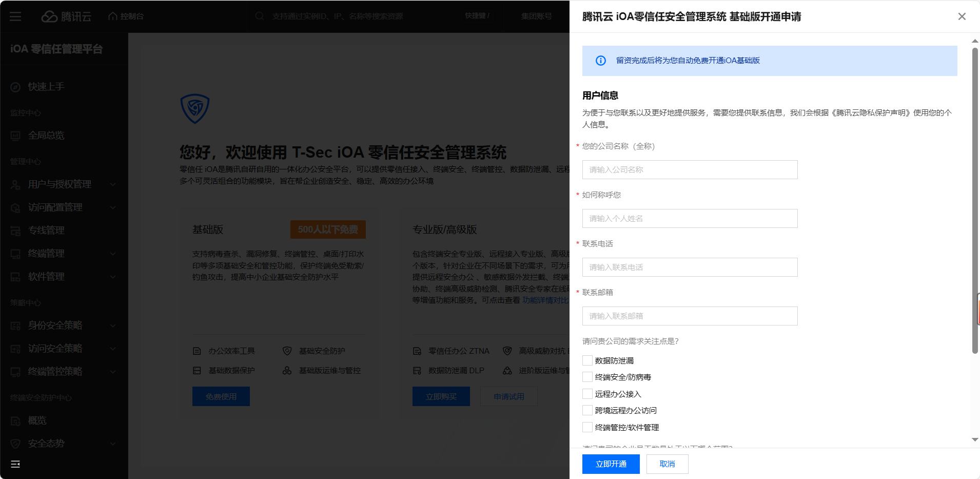Enable the 远程办公接入 checkbox
Screen dimensions: 980x479
pyautogui.click(x=587, y=393)
